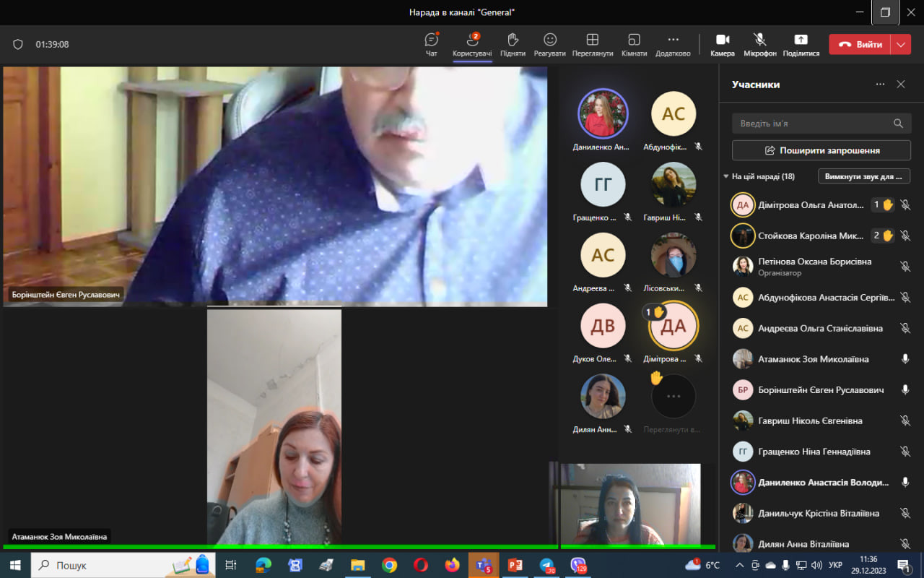Click the Гращенко ГГ gallery tile
Viewport: 924px width, 578px height.
click(x=603, y=191)
